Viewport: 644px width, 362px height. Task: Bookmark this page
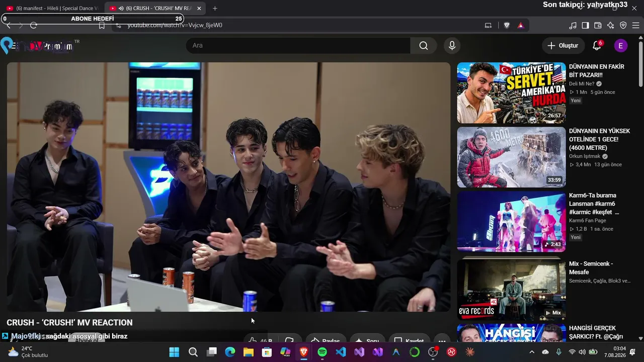tap(102, 25)
